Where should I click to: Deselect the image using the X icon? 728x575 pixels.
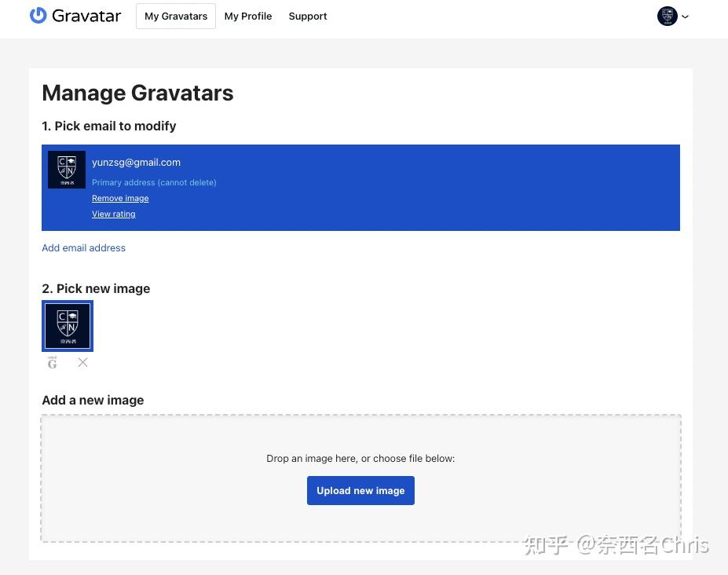[82, 362]
